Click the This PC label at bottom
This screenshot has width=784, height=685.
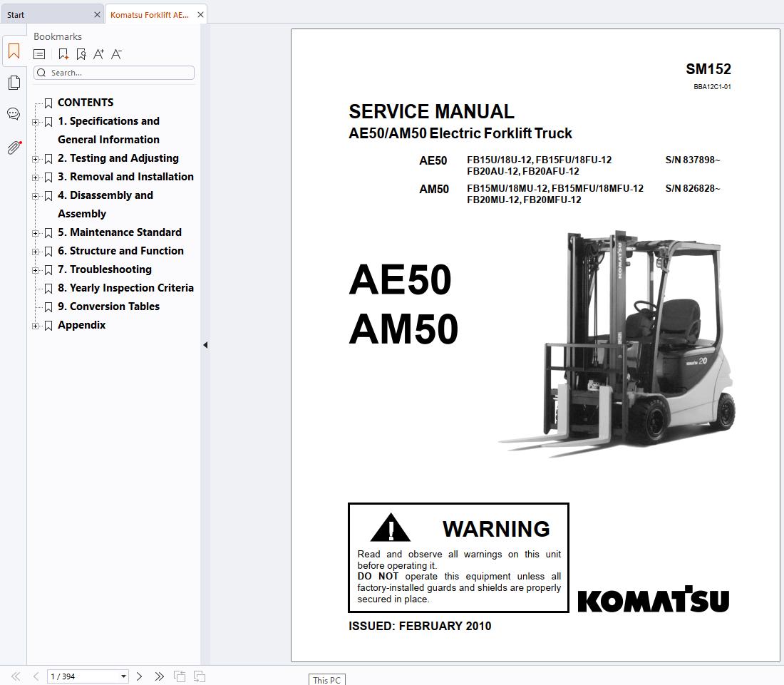326,680
